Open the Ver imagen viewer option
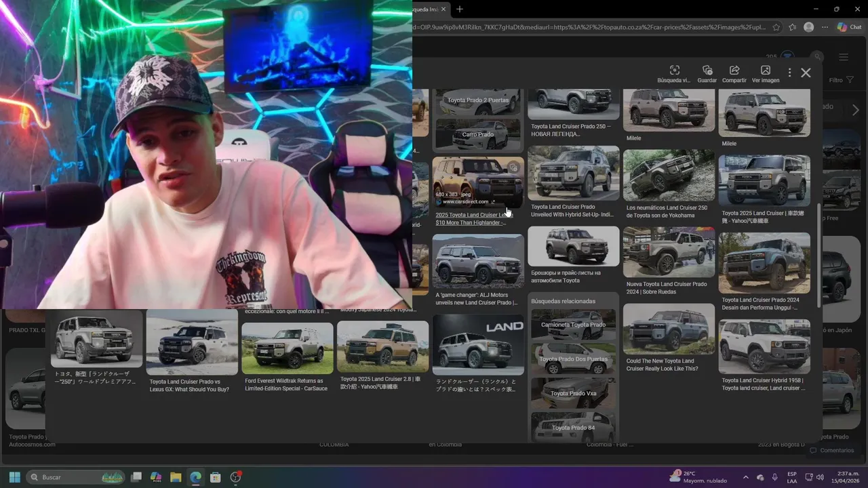This screenshot has height=488, width=868. pos(766,75)
